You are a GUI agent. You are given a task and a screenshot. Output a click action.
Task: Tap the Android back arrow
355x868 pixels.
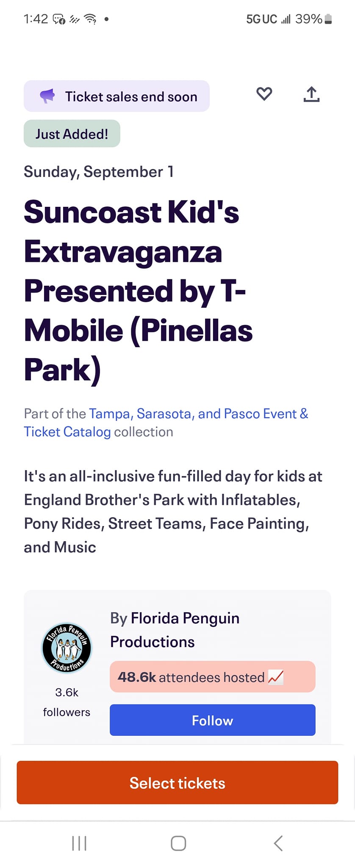pos(278,843)
